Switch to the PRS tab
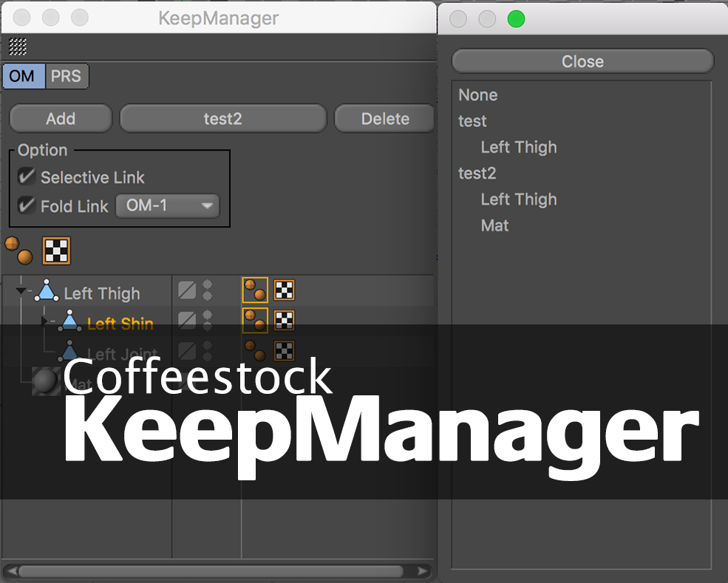This screenshot has width=728, height=583. 67,76
